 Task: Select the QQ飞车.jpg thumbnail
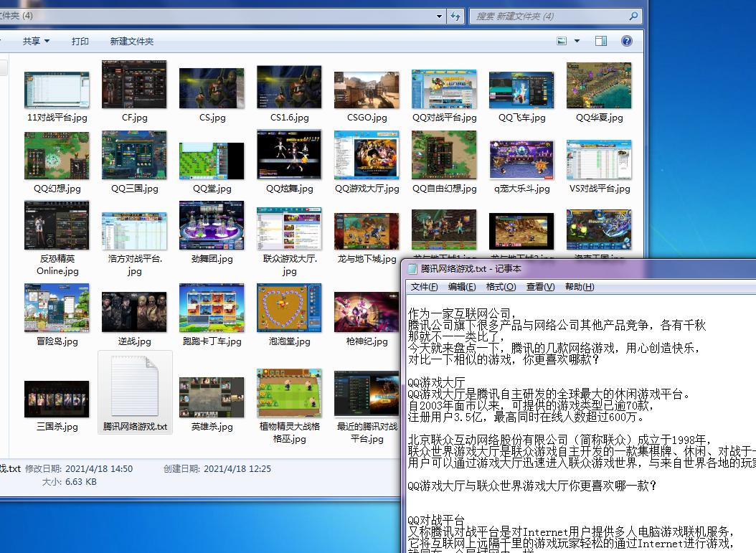coord(521,90)
